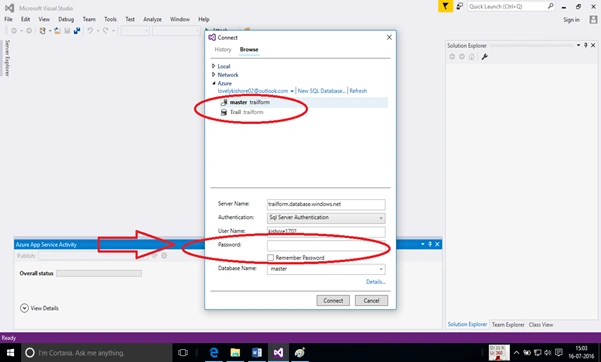Click settings gear in Azure App Service Activity
This screenshot has height=362, width=601.
[164, 255]
